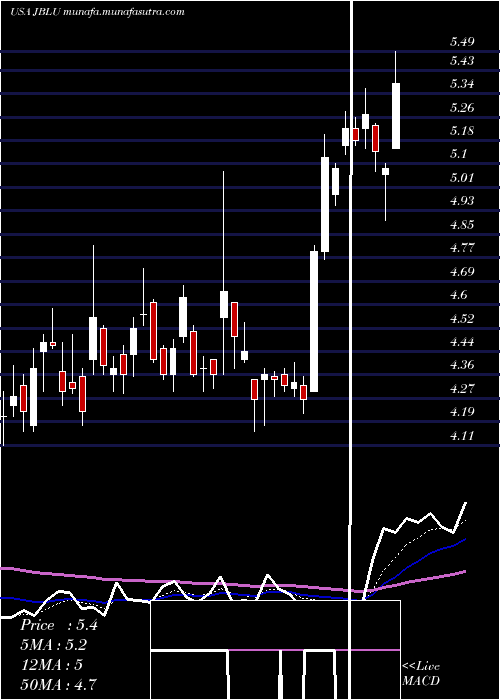Click the 5.49 price axis label
The width and height of the screenshot is (500, 700).
(462, 42)
